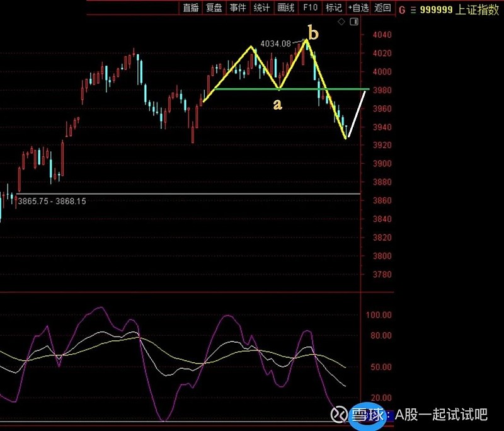Click the red G icon
504x431 pixels.
click(402, 10)
